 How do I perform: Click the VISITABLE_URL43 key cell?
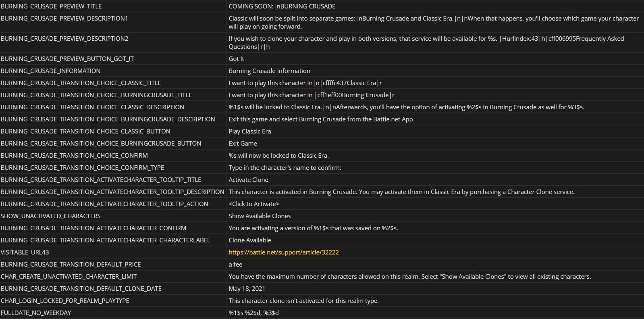point(25,252)
